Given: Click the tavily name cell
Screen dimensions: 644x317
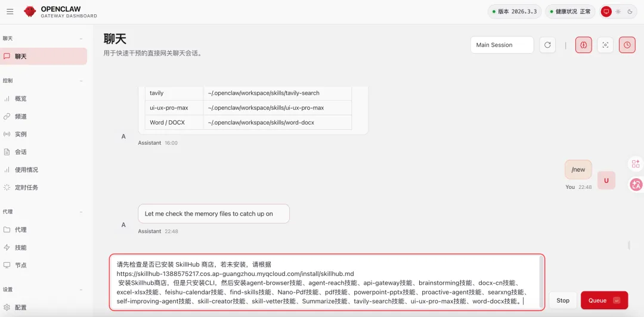Looking at the screenshot, I should click(174, 93).
